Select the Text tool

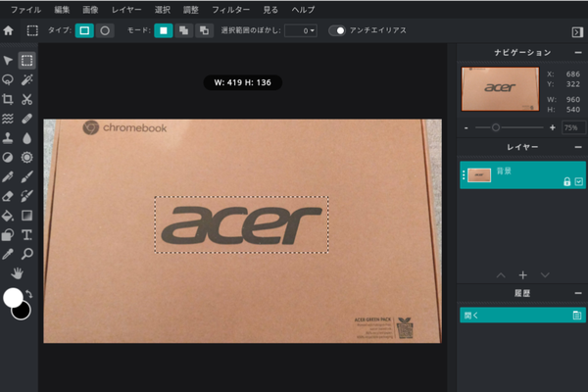26,235
